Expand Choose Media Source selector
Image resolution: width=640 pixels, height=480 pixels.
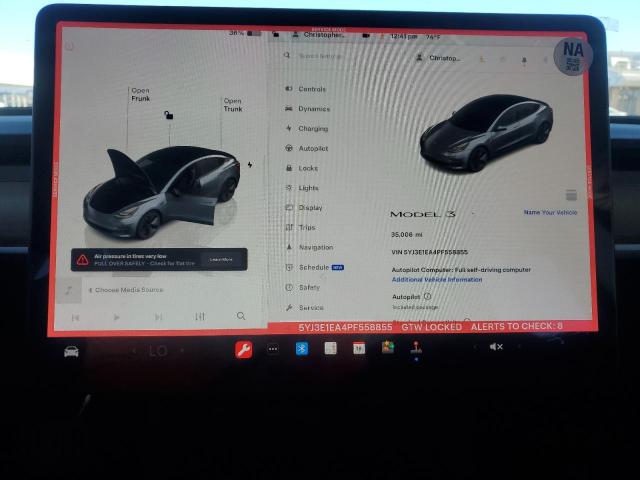point(128,290)
